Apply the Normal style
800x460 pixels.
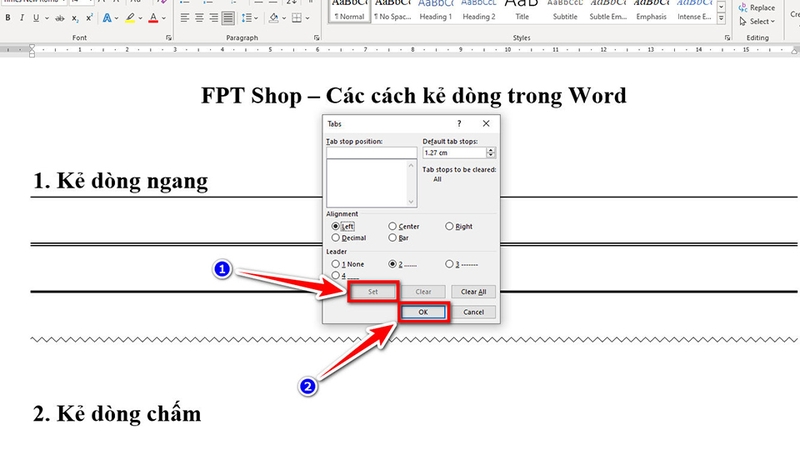click(349, 11)
